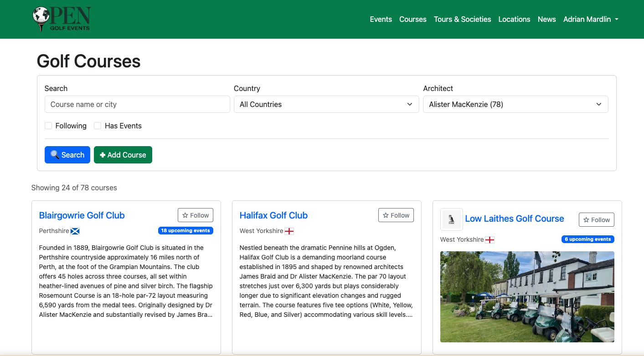Click the Open Golf Events logo

[62, 19]
